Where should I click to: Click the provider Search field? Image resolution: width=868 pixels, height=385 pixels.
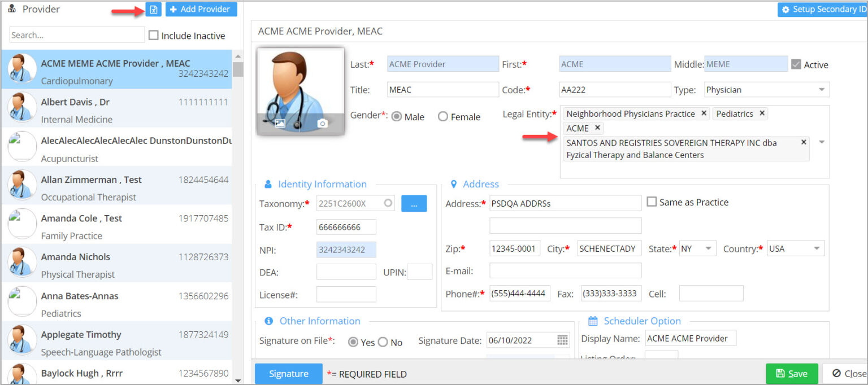[x=76, y=35]
